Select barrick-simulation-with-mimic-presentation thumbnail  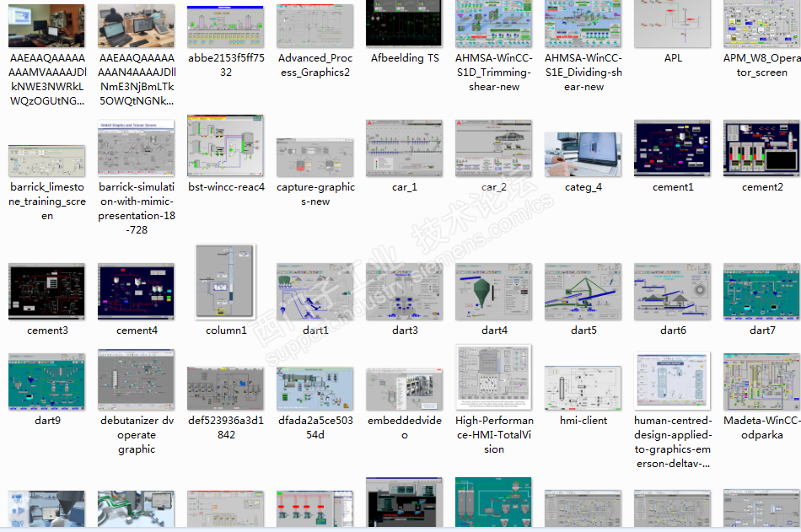[136, 148]
